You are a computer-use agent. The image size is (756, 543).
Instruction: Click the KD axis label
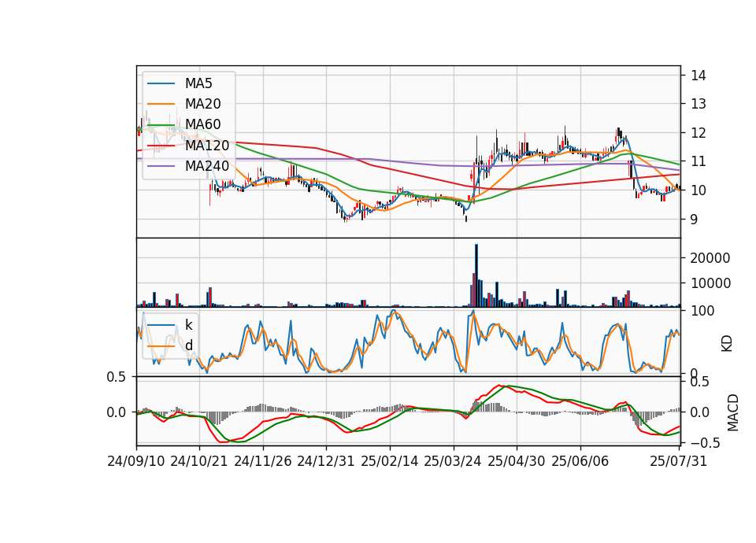[x=727, y=343]
